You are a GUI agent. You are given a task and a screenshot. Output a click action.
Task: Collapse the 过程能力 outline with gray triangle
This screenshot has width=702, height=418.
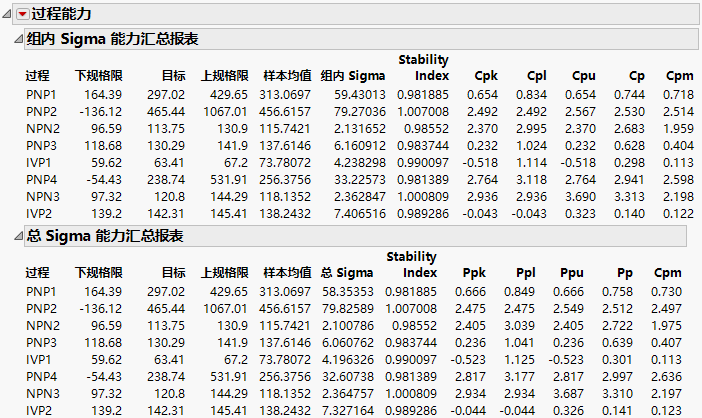(x=7, y=14)
